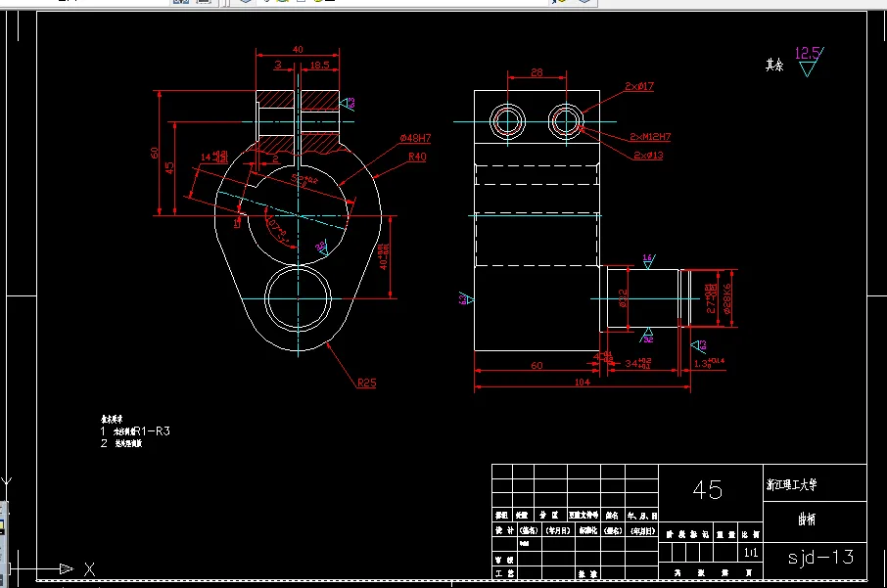Select the 28 hole spacing dimension
The image size is (887, 588).
537,72
